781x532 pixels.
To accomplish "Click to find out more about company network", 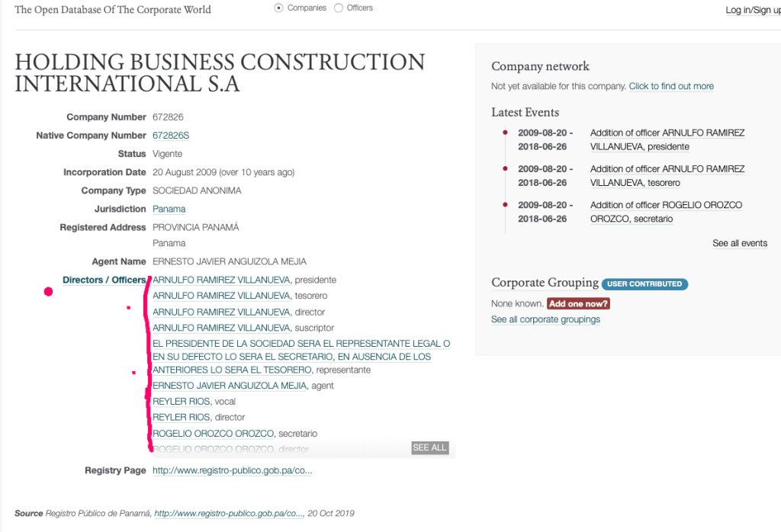I will pyautogui.click(x=671, y=86).
